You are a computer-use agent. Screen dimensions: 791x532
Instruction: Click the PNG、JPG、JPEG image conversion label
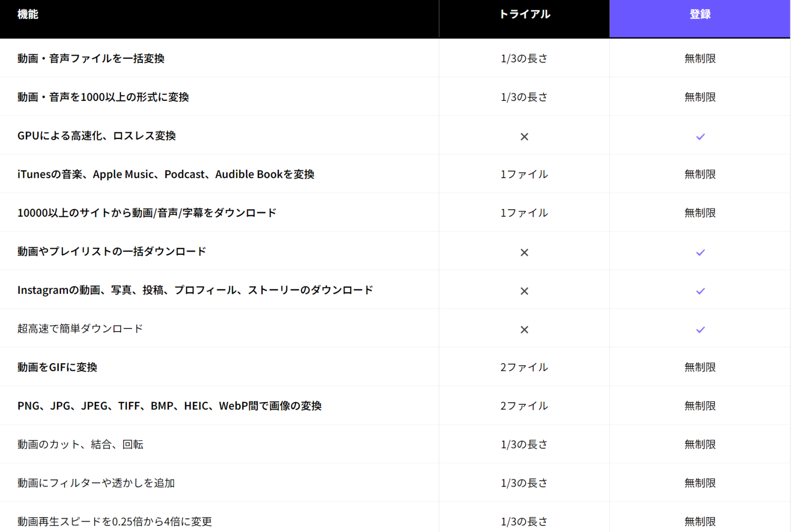[x=169, y=406]
